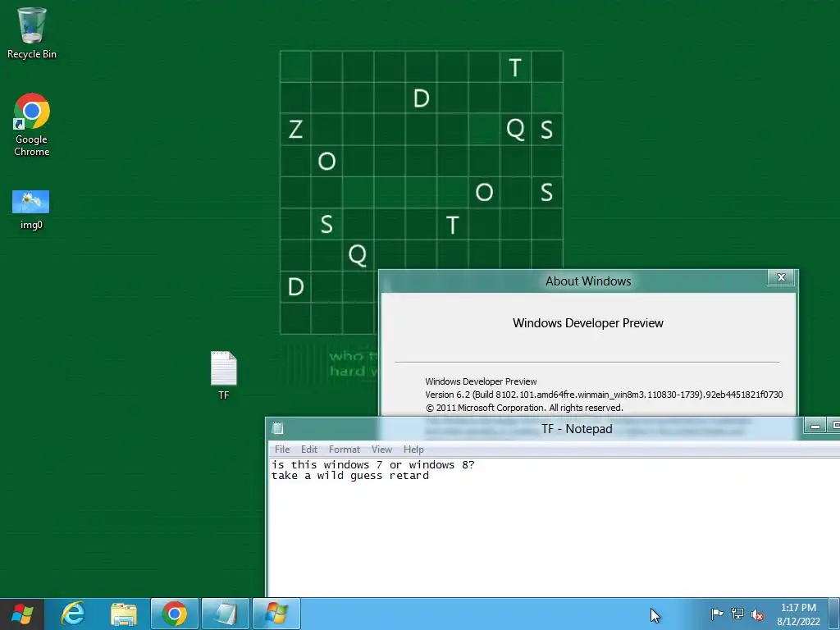Close the About Windows dialog

click(781, 277)
